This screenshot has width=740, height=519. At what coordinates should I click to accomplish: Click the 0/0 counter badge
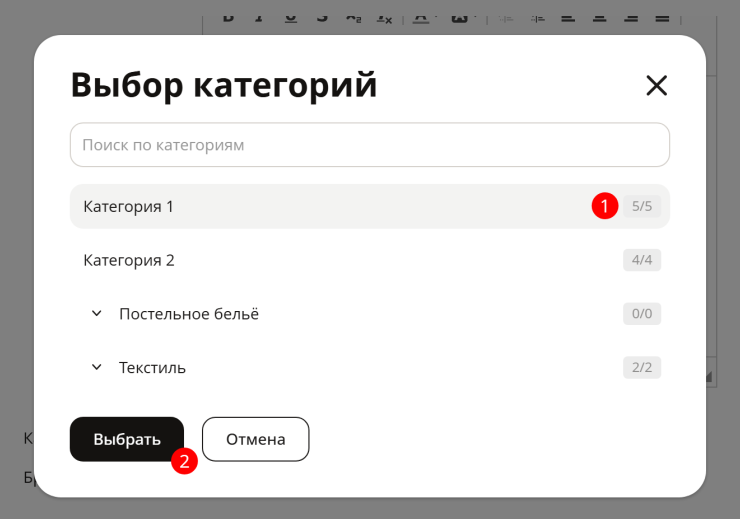pyautogui.click(x=642, y=314)
